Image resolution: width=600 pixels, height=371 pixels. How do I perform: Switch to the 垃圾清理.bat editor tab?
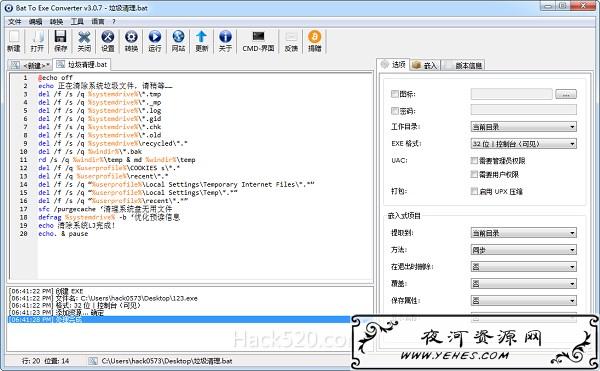[x=82, y=64]
